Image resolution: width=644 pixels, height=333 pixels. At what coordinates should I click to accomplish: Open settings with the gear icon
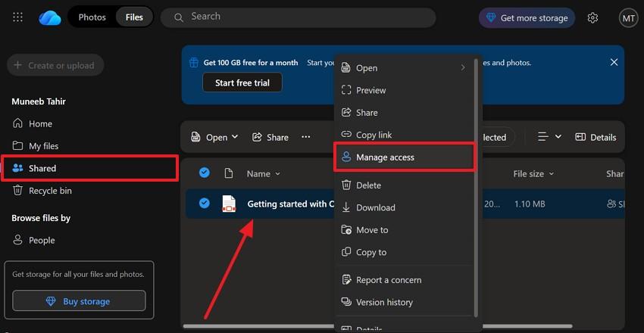click(592, 18)
